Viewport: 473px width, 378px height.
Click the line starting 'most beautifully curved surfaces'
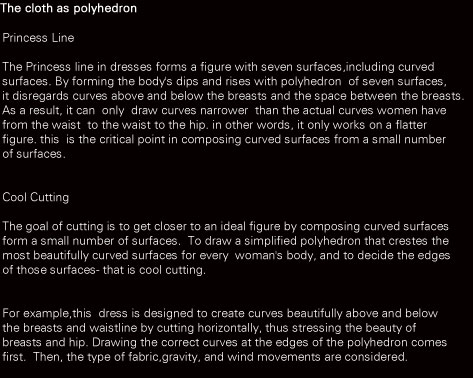226,256
